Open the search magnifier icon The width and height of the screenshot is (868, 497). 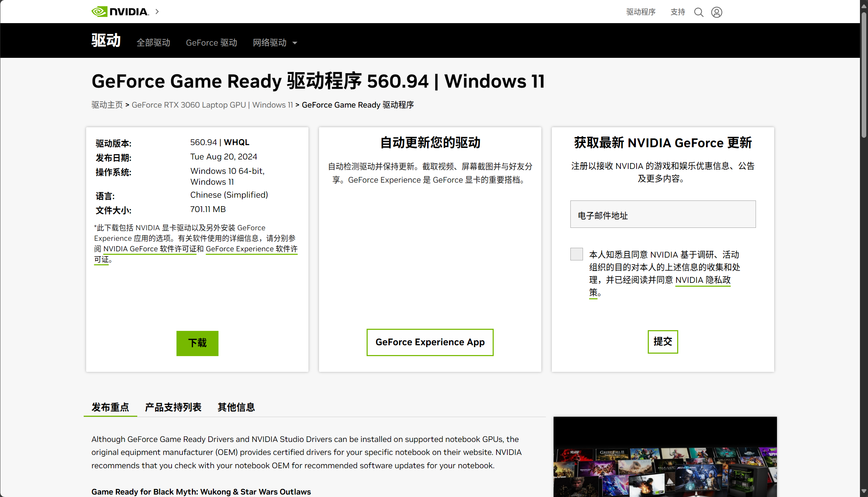click(699, 12)
